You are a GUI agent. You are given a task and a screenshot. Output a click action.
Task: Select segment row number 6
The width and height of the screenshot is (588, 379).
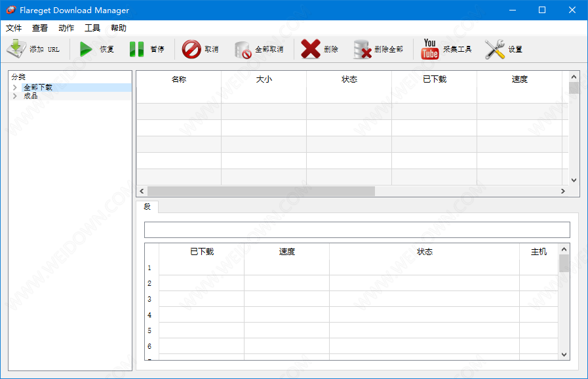pyautogui.click(x=149, y=346)
